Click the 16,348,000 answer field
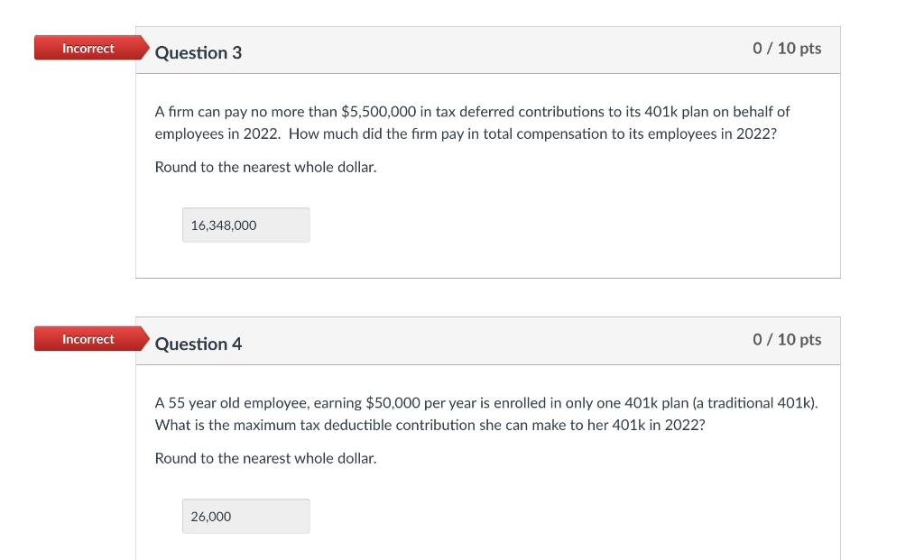 click(245, 225)
